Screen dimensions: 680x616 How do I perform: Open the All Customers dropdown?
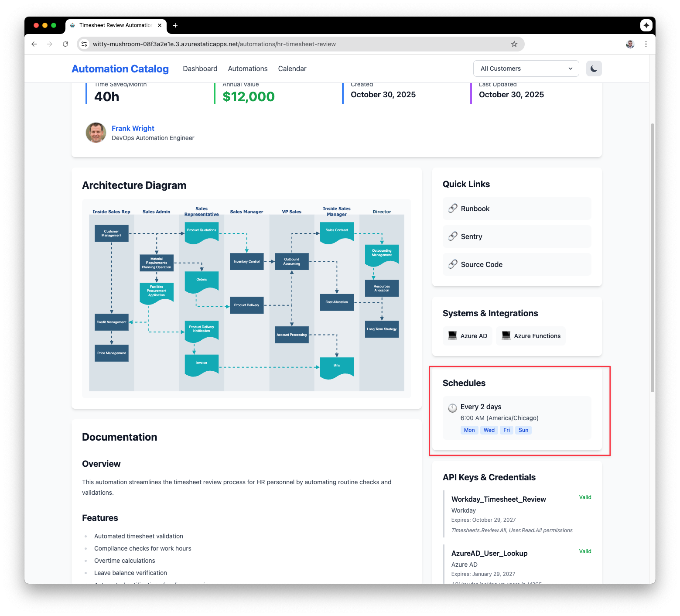[x=526, y=68]
